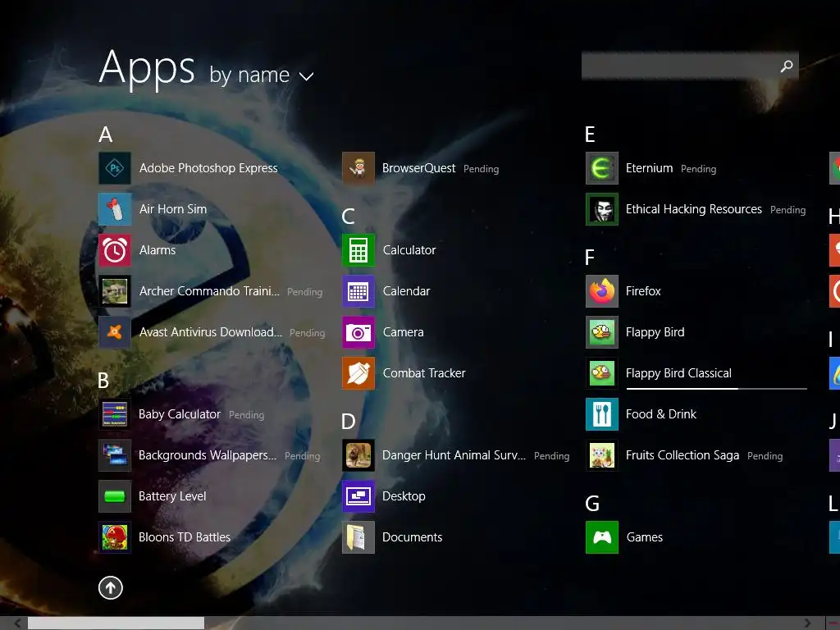Launch the purple Calendar icon
This screenshot has height=630, width=840.
[x=358, y=291]
